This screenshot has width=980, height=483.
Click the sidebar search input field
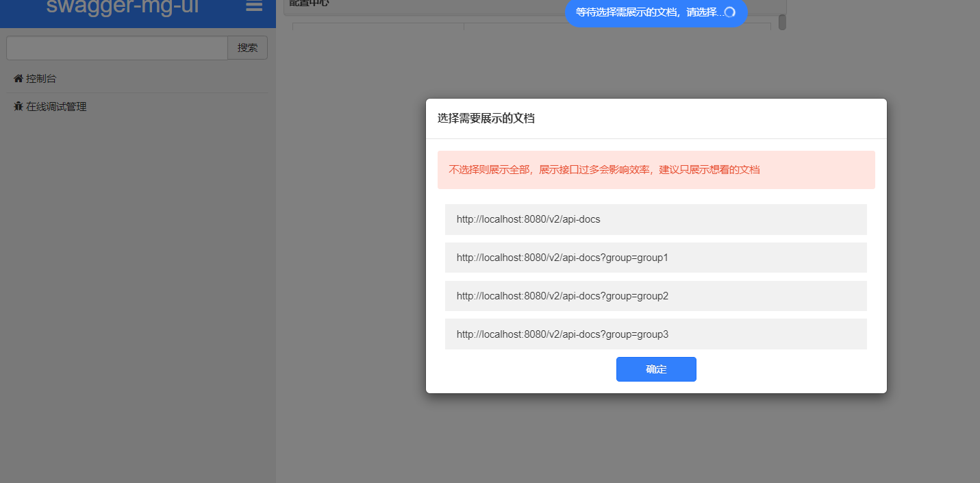pyautogui.click(x=116, y=47)
